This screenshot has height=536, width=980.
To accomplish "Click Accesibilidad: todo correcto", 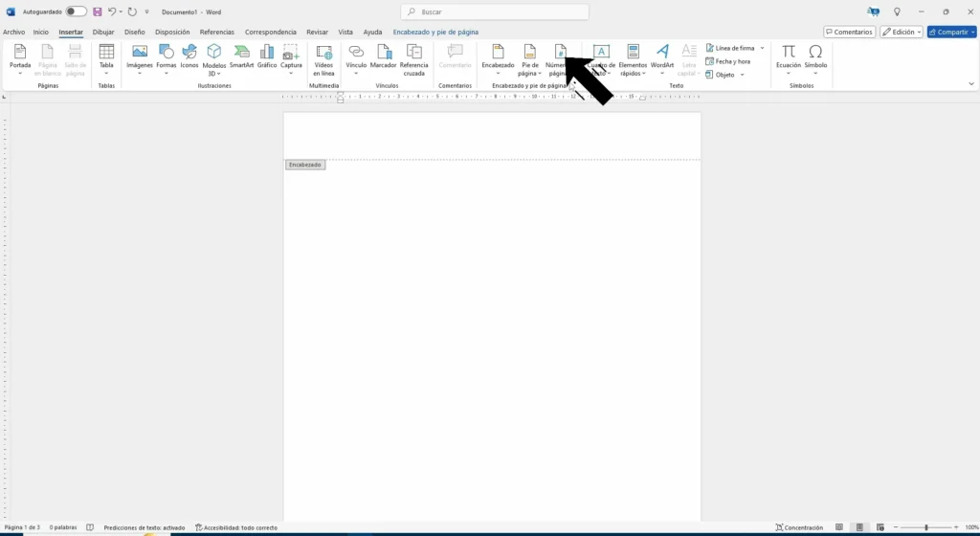I will (x=236, y=528).
